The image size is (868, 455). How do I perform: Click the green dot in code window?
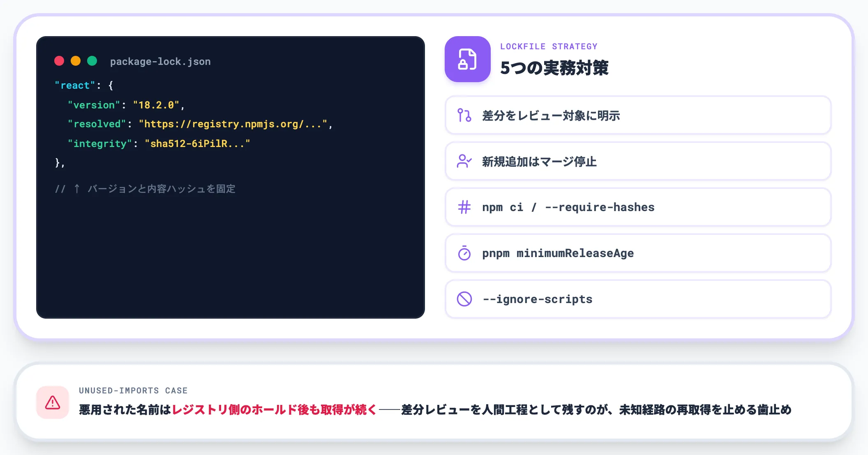(x=92, y=61)
